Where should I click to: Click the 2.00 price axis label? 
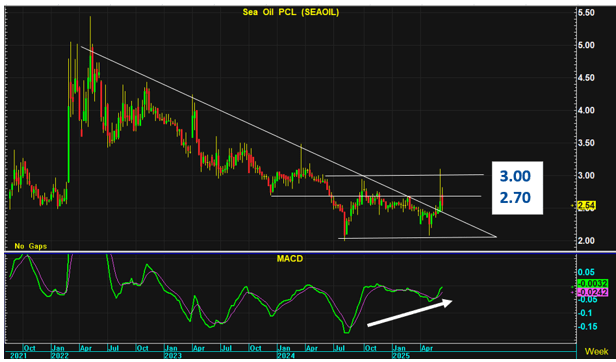coord(586,240)
